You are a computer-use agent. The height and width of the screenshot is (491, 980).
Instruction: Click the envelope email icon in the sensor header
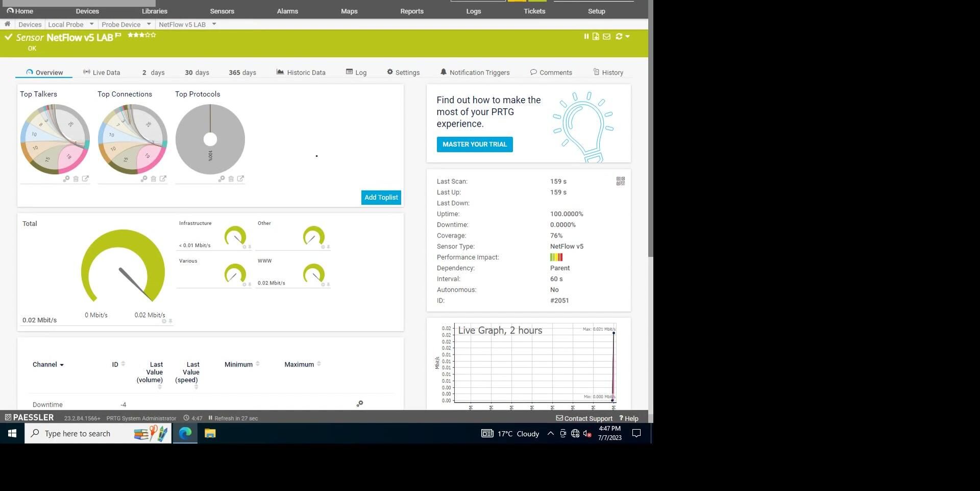click(606, 36)
